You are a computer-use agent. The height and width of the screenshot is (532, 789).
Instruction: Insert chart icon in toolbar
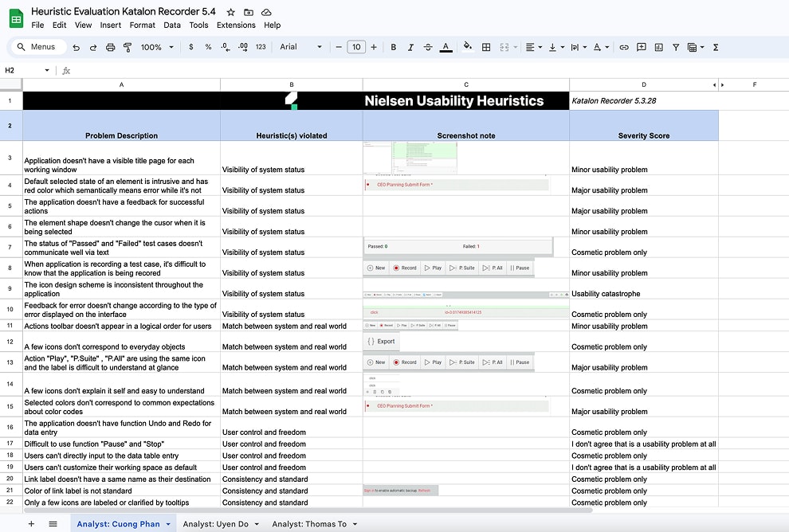[658, 47]
